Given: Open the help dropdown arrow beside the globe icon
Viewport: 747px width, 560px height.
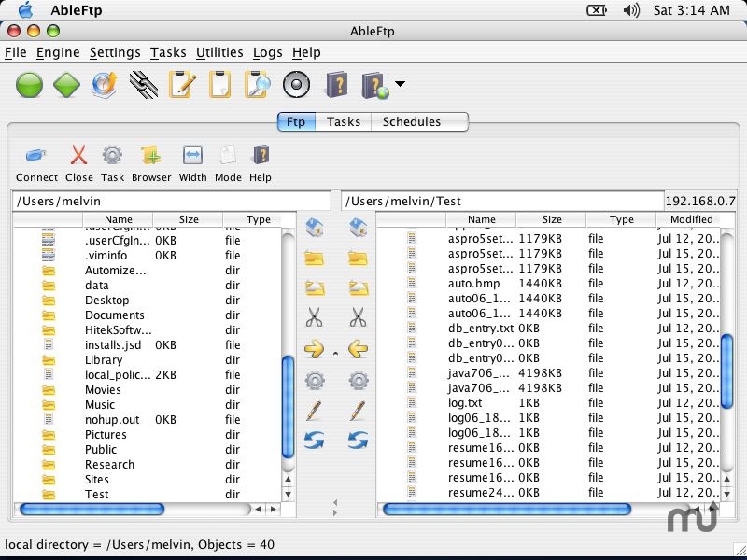Looking at the screenshot, I should [398, 85].
